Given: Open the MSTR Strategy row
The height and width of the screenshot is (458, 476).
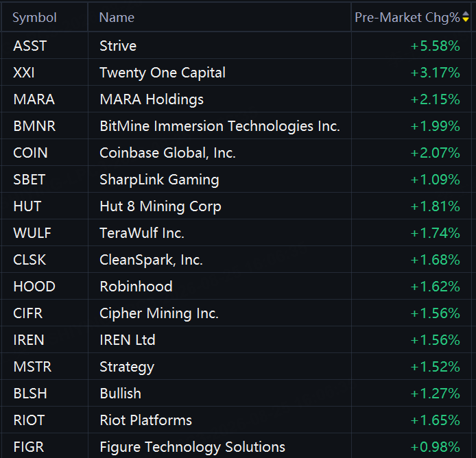Looking at the screenshot, I should tap(236, 367).
